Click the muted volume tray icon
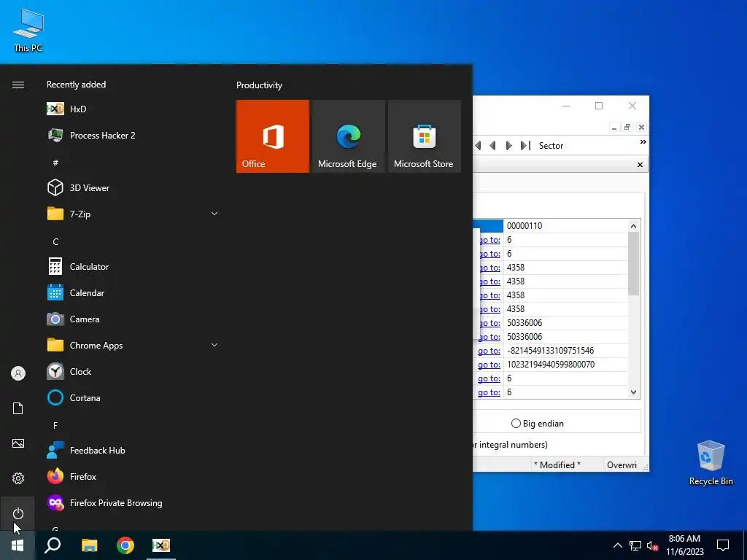 click(x=652, y=545)
